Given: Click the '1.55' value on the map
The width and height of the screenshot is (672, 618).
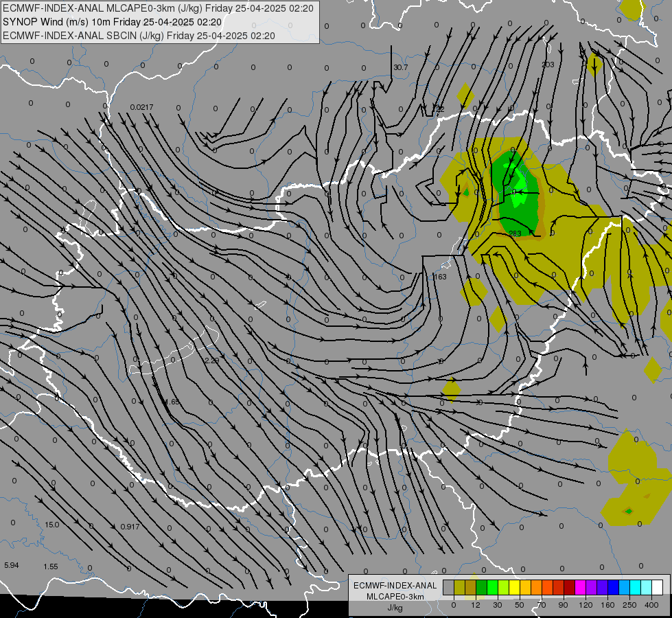Looking at the screenshot, I should 51,566.
